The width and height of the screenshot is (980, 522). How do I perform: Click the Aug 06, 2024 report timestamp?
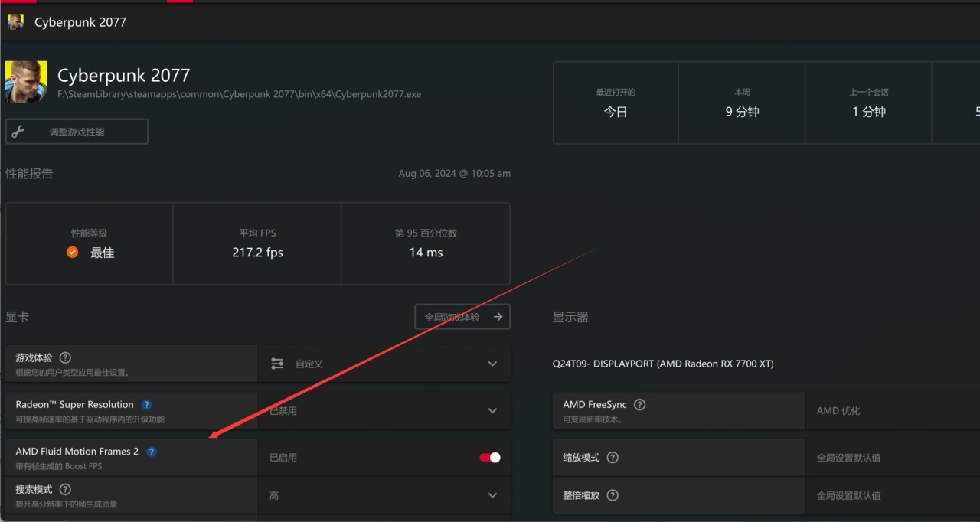pyautogui.click(x=454, y=174)
